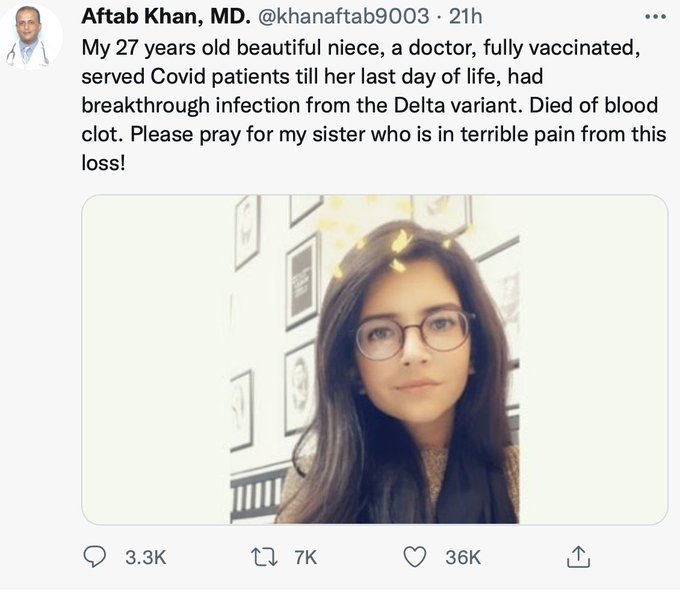This screenshot has height=599, width=680.
Task: Click the glasses on the woman's face
Action: [412, 333]
